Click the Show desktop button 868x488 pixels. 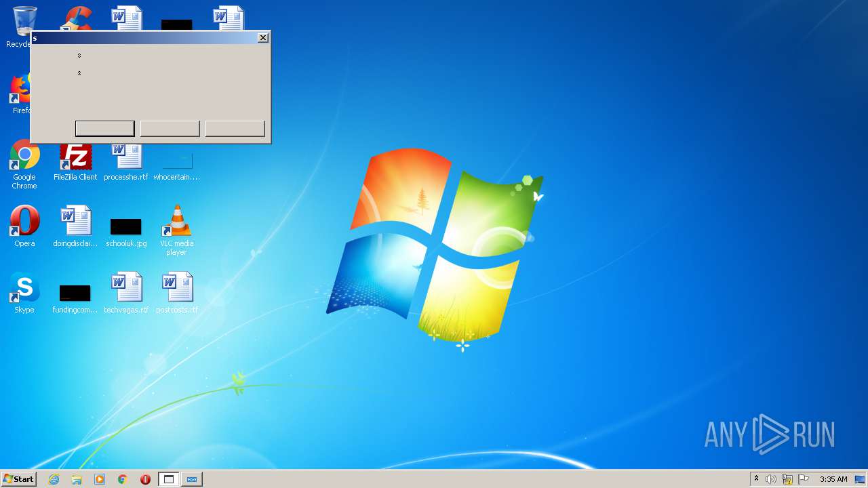pos(860,479)
